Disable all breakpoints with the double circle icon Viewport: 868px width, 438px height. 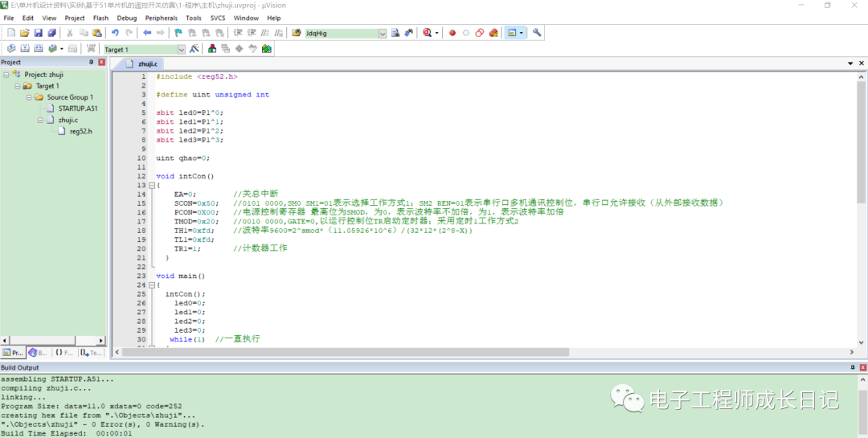[x=479, y=33]
